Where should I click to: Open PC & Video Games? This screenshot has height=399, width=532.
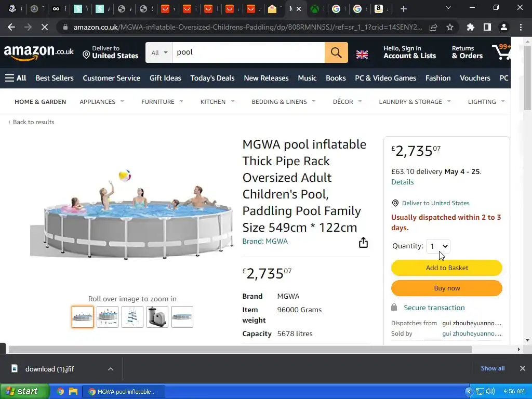[x=385, y=78]
